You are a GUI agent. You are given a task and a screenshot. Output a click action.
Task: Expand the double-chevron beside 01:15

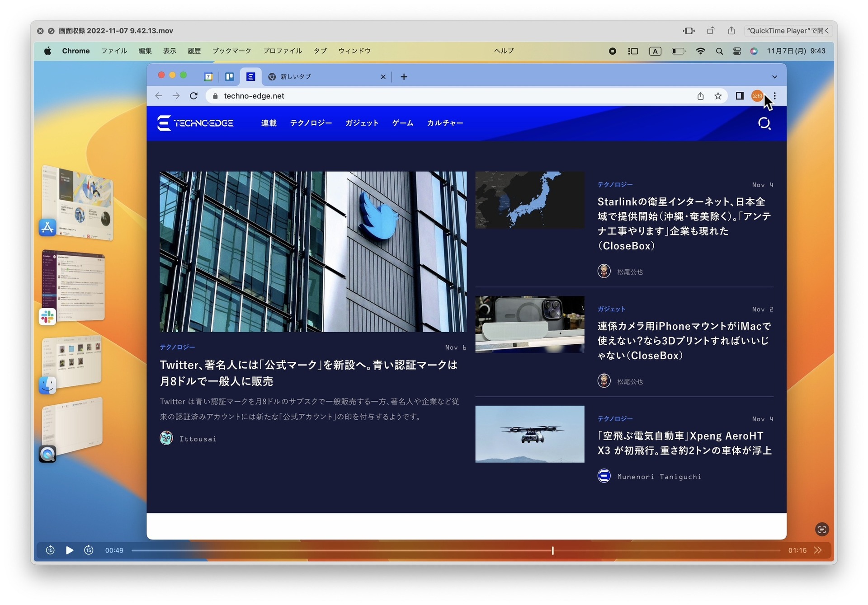pyautogui.click(x=817, y=550)
